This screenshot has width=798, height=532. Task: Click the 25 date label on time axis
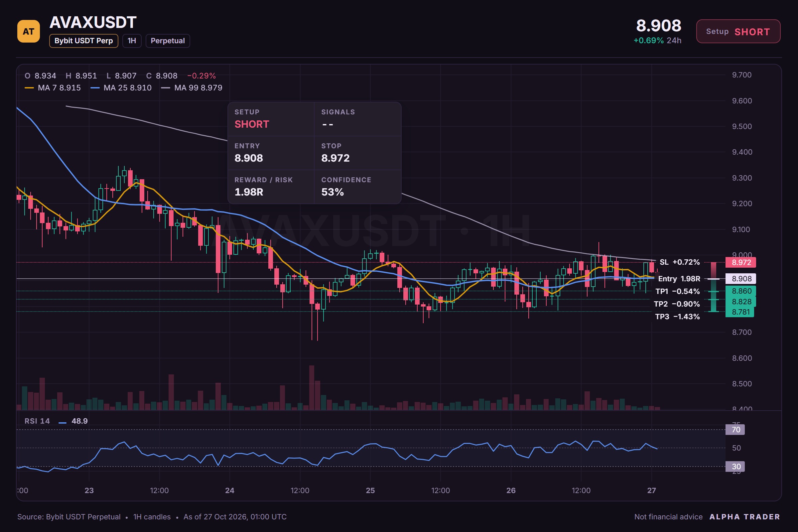pos(370,490)
